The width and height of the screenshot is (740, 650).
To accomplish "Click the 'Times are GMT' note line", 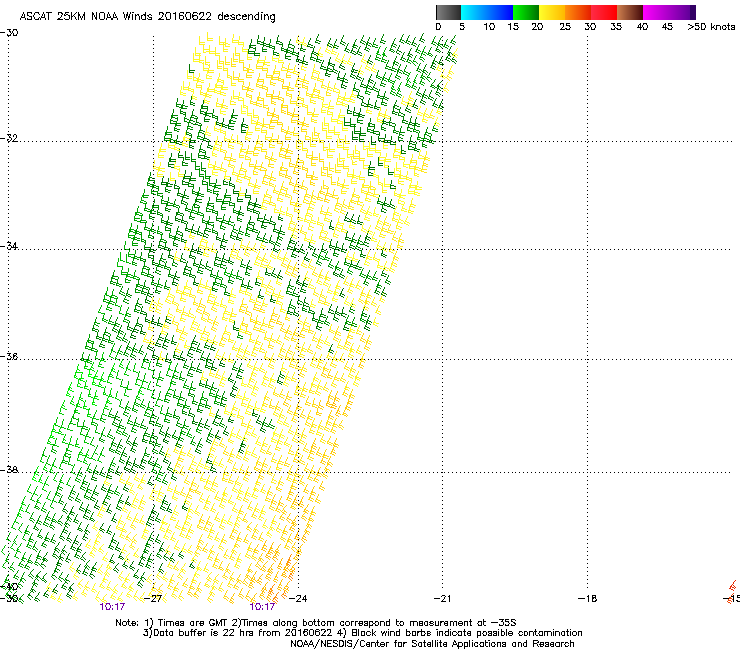I will pyautogui.click(x=316, y=623).
